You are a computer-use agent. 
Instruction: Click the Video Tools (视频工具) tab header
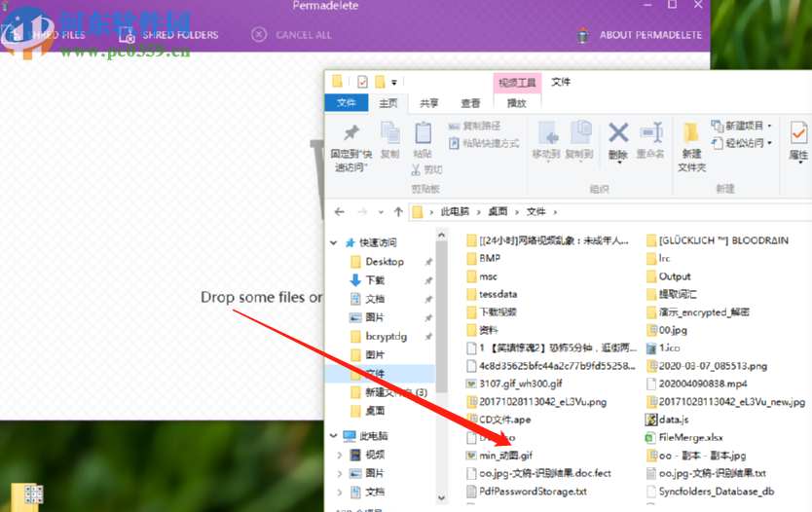click(x=517, y=83)
